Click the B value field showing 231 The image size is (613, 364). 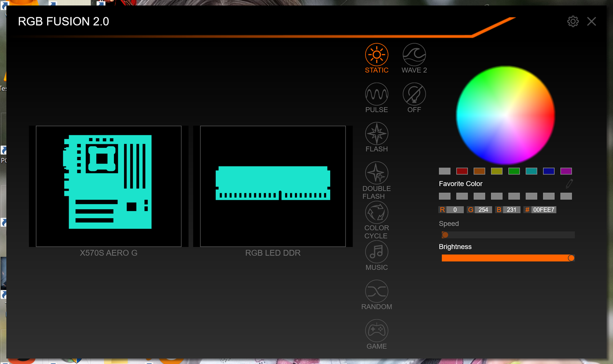(512, 210)
